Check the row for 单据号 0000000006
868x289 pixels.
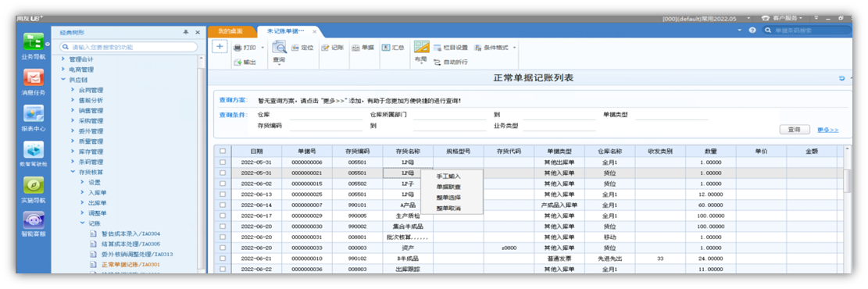click(x=223, y=162)
